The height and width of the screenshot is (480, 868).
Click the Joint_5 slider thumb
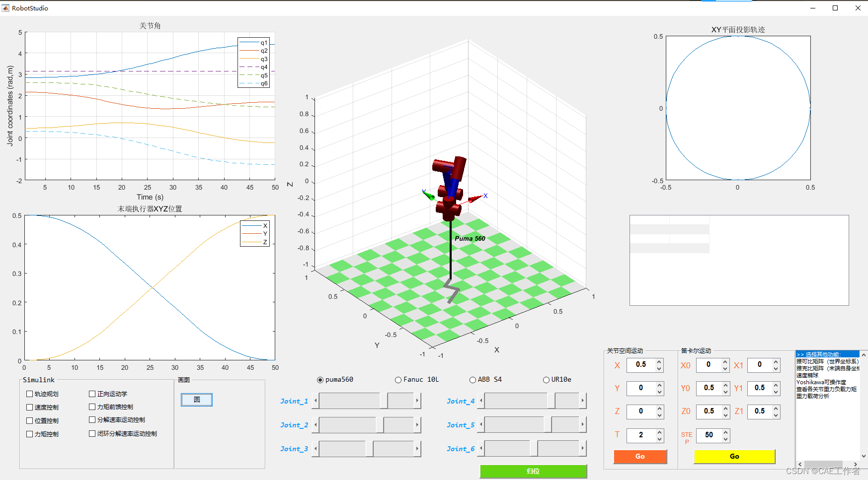pyautogui.click(x=548, y=425)
